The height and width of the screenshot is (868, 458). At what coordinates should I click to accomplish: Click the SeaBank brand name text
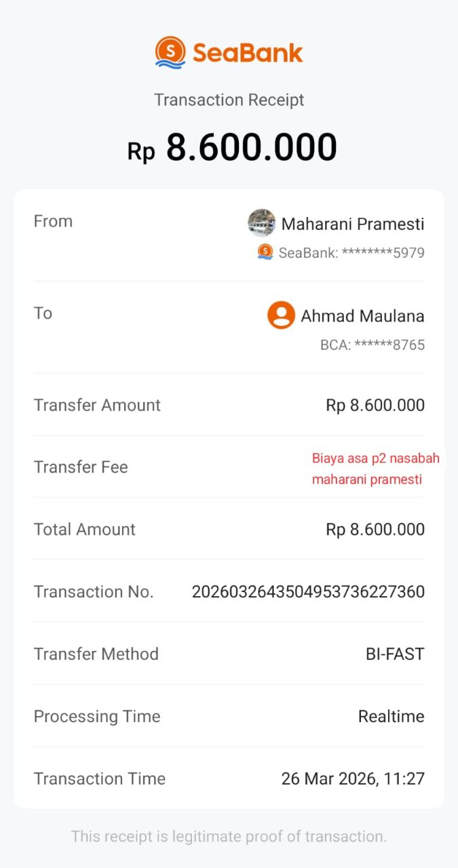point(248,52)
